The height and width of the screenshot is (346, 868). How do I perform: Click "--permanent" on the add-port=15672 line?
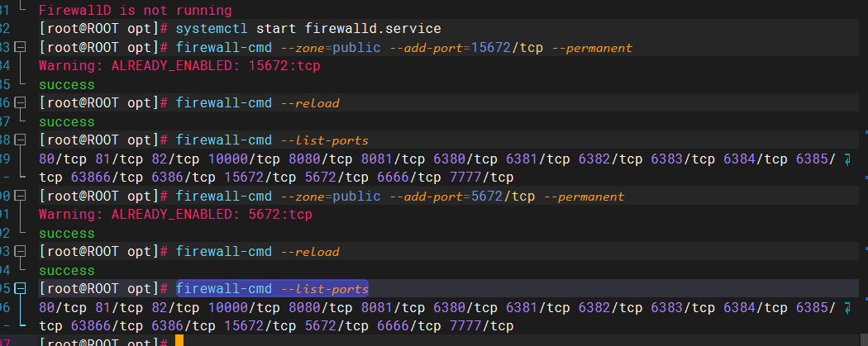pyautogui.click(x=592, y=48)
